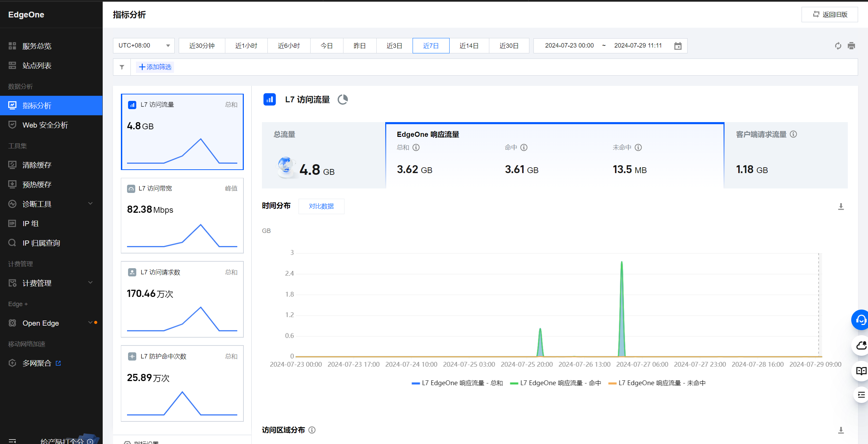This screenshot has width=868, height=444.
Task: Open the calendar date picker icon
Action: [678, 46]
